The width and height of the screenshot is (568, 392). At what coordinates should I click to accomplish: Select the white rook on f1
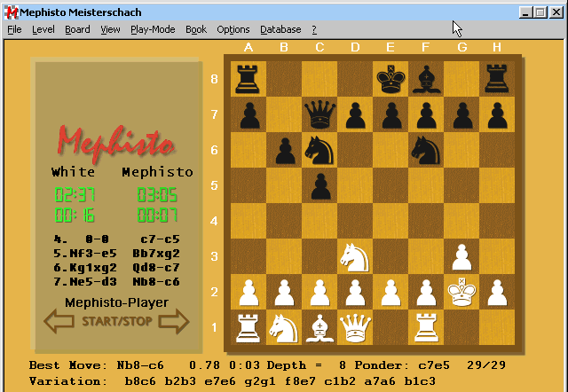(425, 327)
